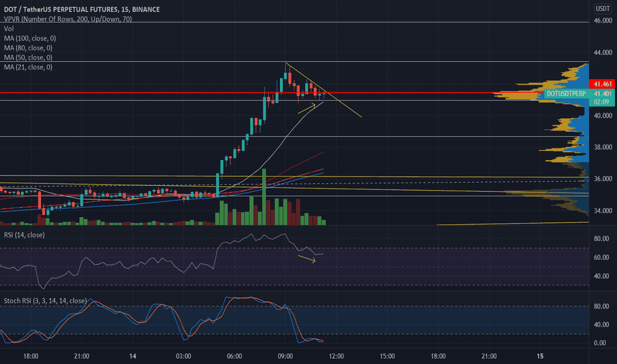Click the 18:00 label at the axis start
This screenshot has width=617, height=364.
[x=30, y=356]
